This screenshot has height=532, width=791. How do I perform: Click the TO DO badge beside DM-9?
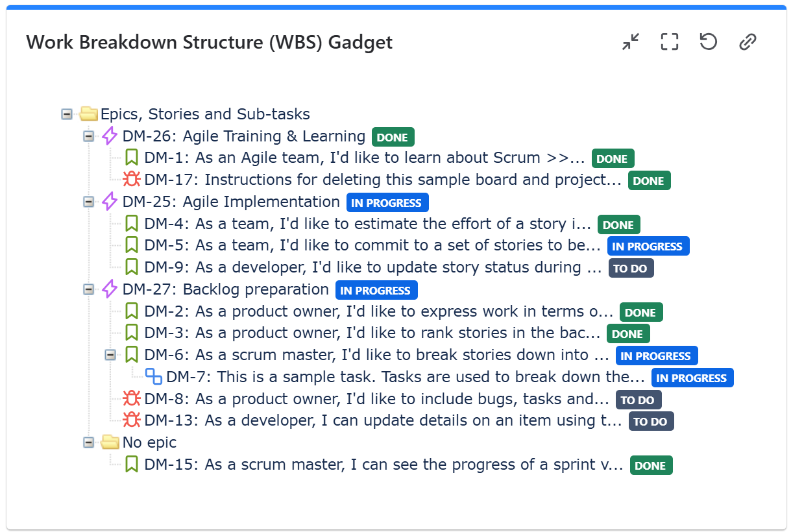point(631,267)
